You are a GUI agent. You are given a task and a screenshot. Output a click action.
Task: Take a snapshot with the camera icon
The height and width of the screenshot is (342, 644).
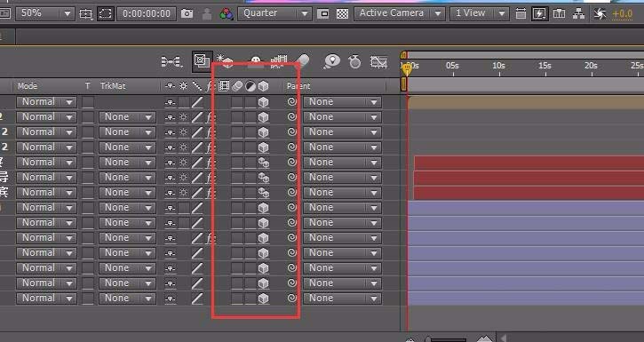(x=187, y=13)
